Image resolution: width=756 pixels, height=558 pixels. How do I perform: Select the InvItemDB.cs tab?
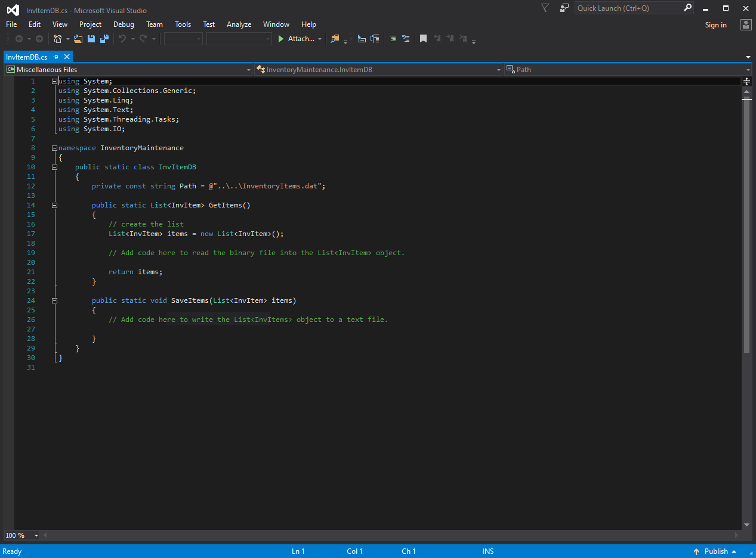26,57
